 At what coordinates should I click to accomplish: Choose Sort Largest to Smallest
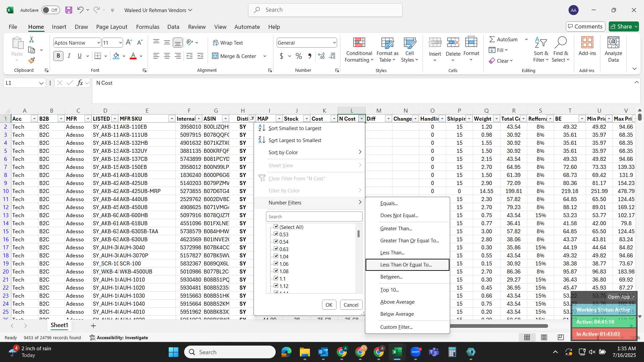310,140
